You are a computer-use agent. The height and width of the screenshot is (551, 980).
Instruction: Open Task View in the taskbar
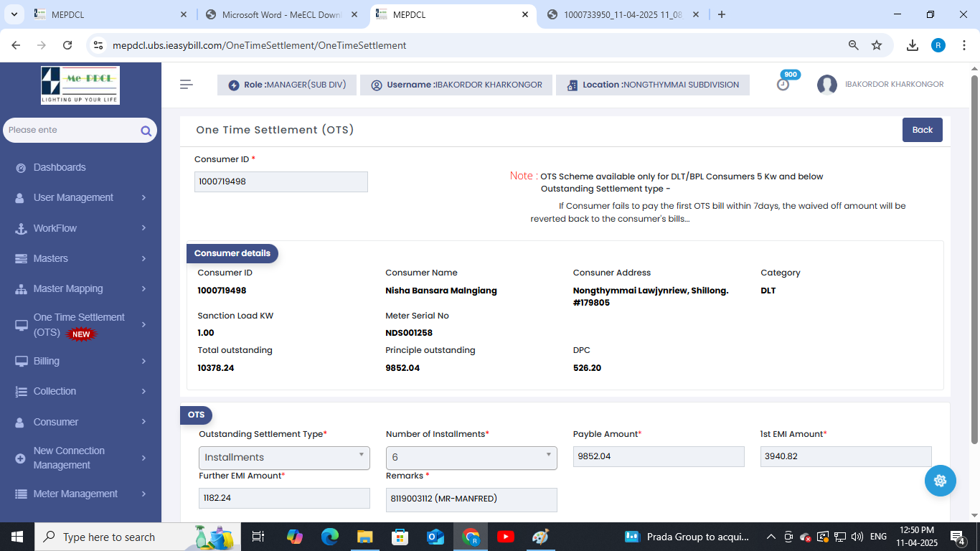(x=259, y=537)
